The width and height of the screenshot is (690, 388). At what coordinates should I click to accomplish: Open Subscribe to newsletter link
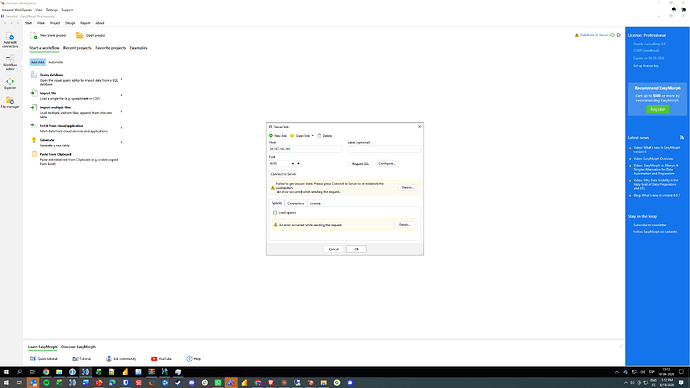point(650,225)
